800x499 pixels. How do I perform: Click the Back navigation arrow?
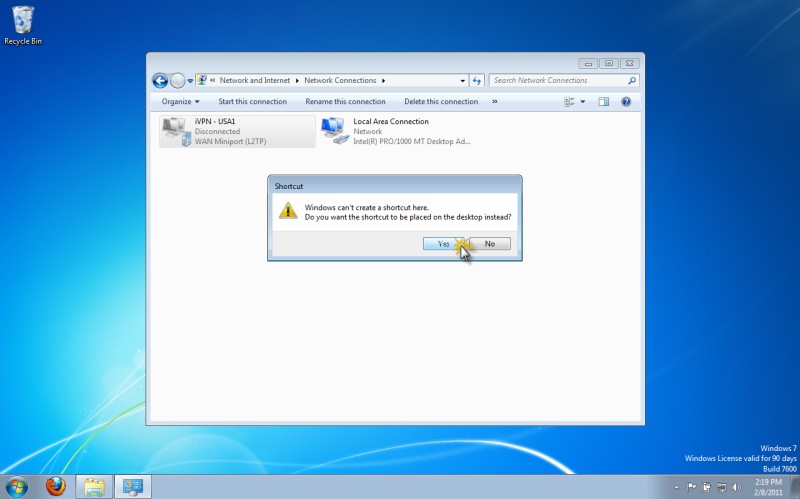pyautogui.click(x=160, y=81)
